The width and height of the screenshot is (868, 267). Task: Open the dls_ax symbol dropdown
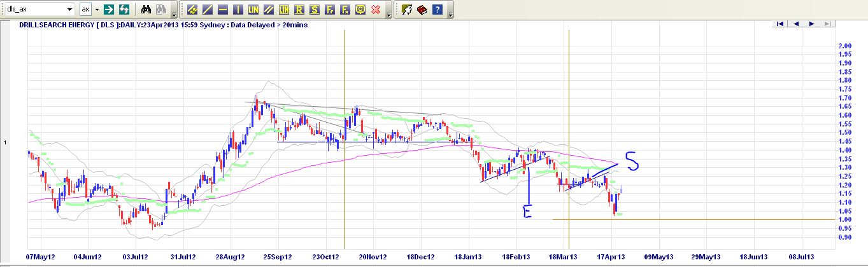tap(70, 10)
